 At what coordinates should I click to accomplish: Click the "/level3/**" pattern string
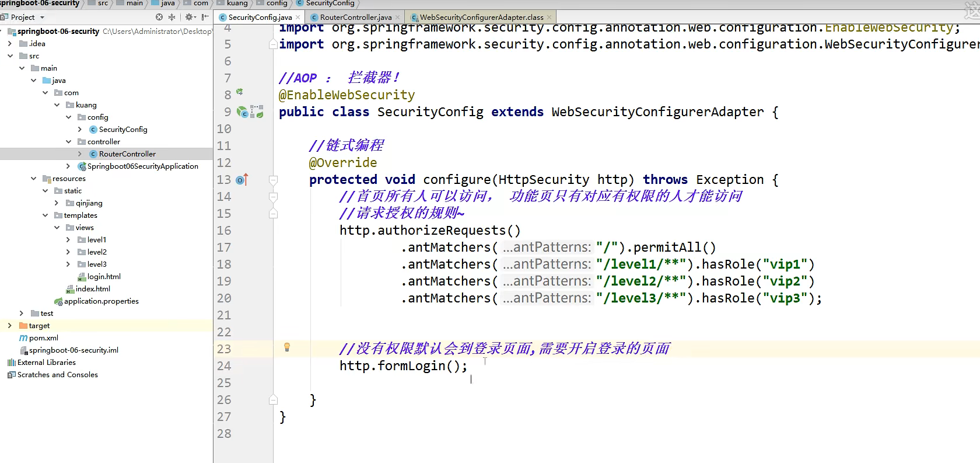(x=641, y=298)
